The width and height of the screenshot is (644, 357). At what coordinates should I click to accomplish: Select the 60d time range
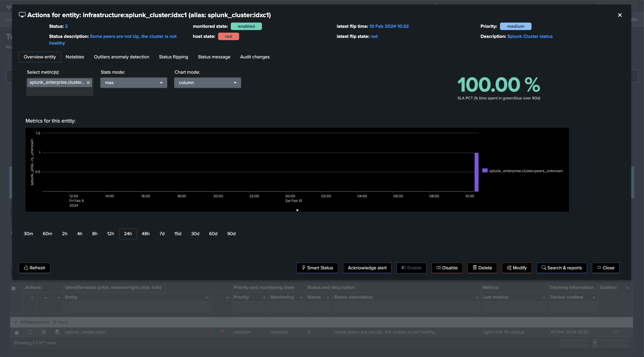coord(213,234)
